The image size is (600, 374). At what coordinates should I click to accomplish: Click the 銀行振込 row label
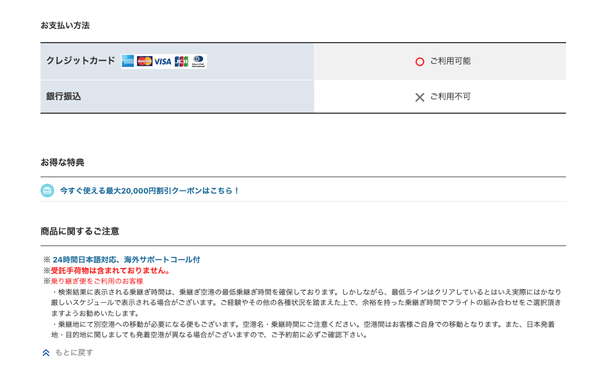[x=64, y=96]
